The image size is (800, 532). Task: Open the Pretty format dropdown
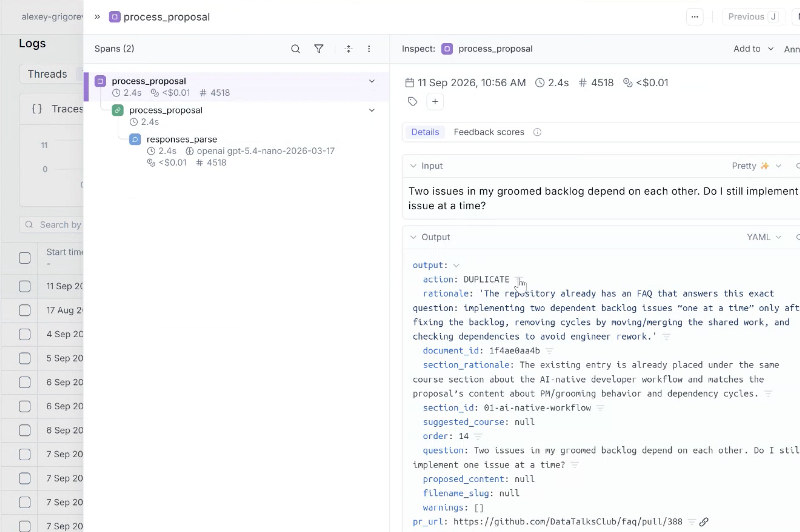click(x=757, y=166)
